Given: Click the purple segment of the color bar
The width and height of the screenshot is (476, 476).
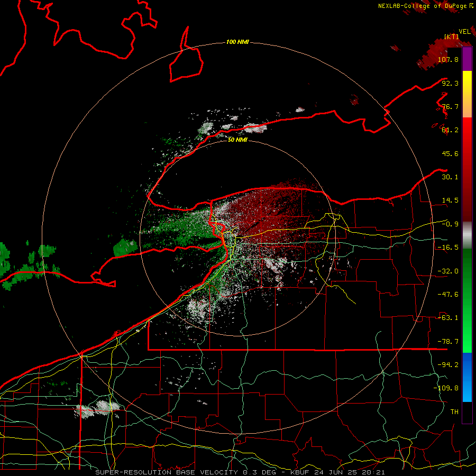Looking at the screenshot, I should click(467, 59).
